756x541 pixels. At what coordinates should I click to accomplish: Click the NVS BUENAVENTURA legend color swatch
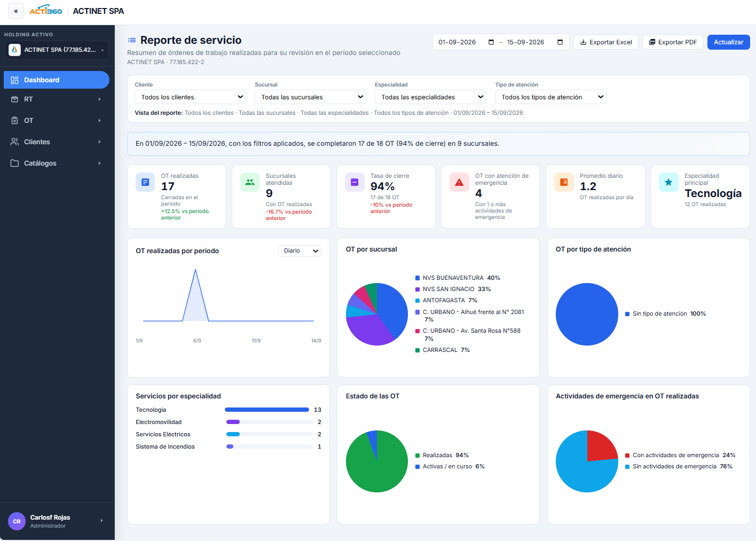click(418, 278)
